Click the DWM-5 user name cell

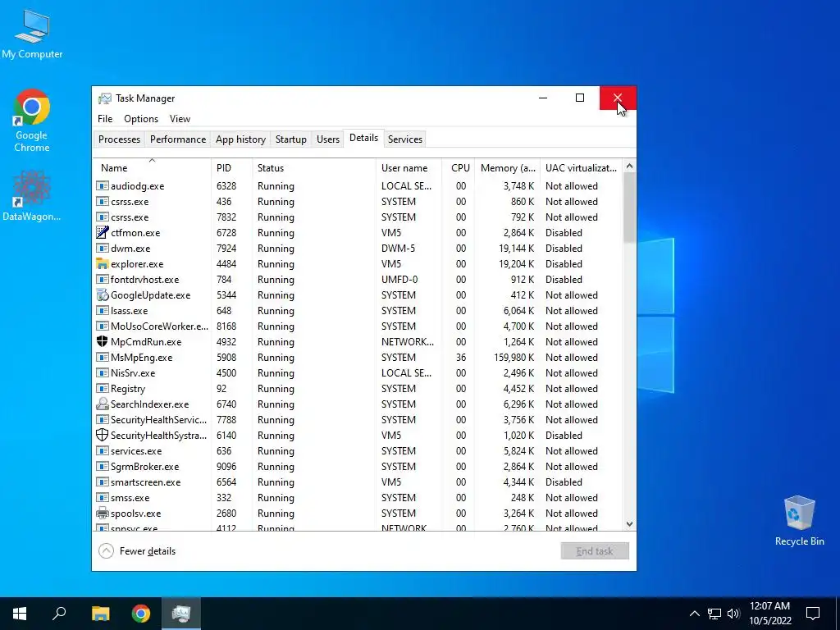(398, 248)
